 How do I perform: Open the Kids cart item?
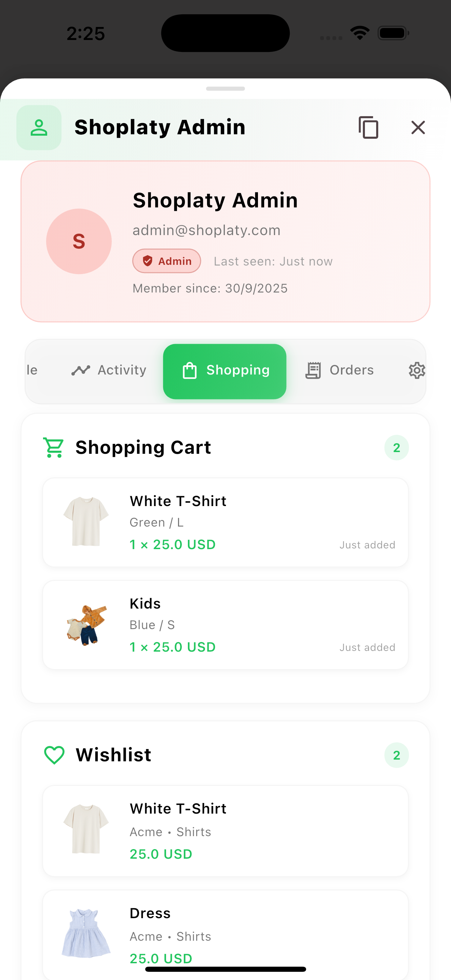click(225, 625)
